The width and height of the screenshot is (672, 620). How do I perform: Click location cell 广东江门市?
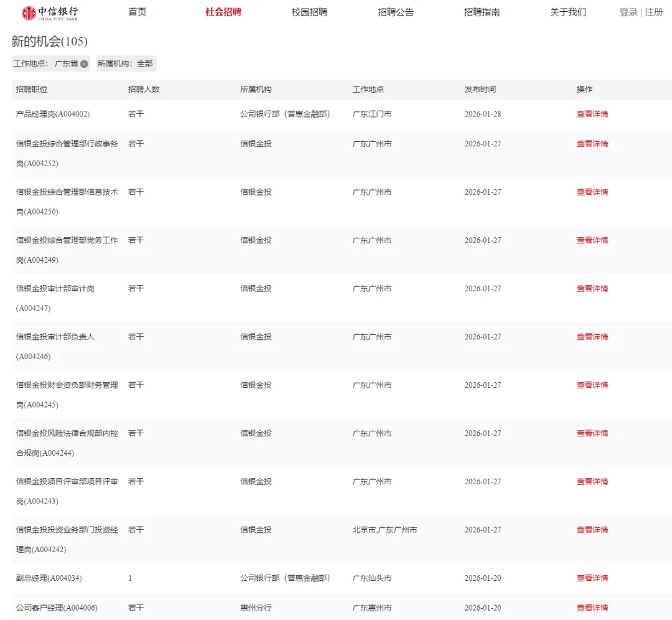(372, 114)
